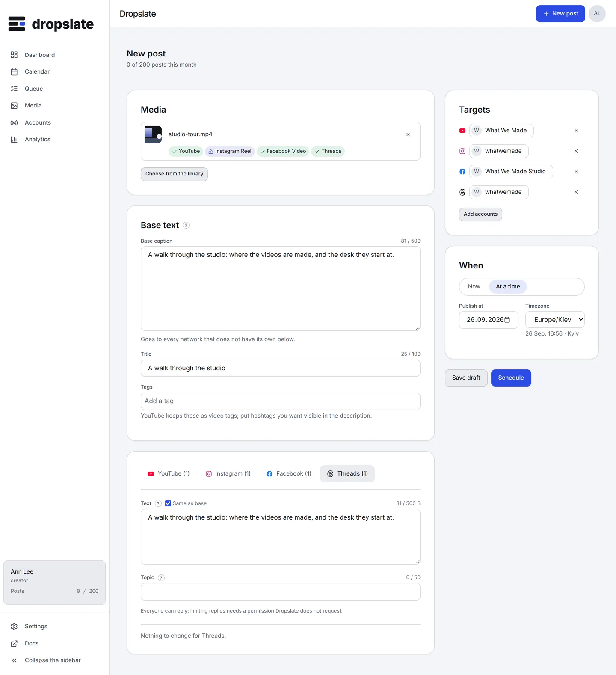Switch to the Facebook (1) tab
This screenshot has height=675, width=616.
(x=289, y=474)
